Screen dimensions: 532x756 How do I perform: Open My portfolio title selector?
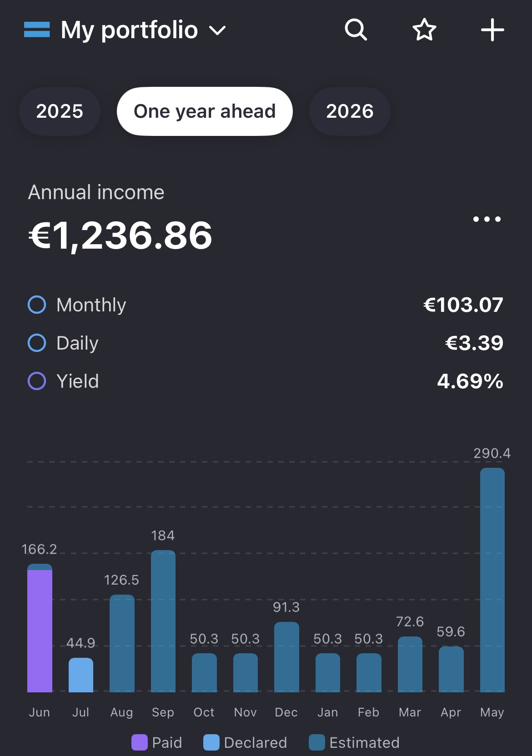[x=129, y=30]
